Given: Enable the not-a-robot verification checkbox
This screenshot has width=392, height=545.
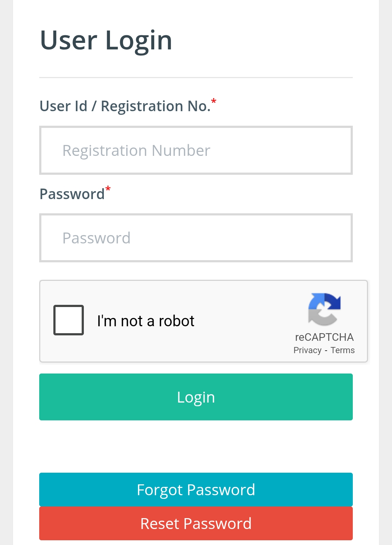Looking at the screenshot, I should tap(68, 320).
